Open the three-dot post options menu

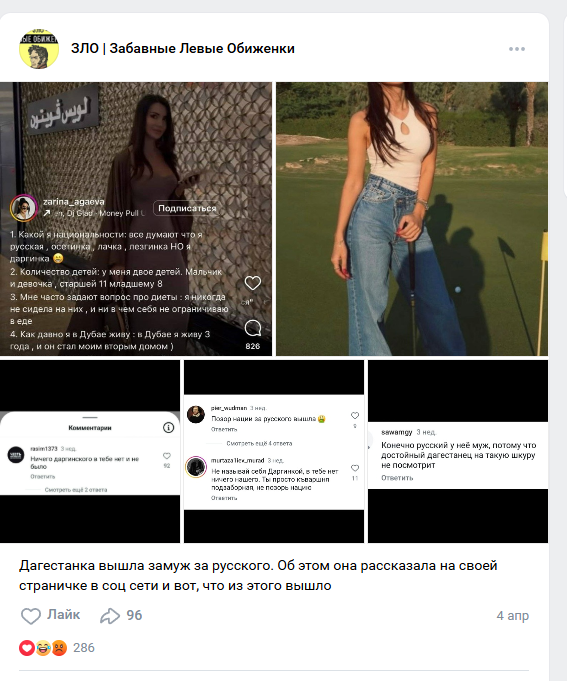pyautogui.click(x=517, y=49)
